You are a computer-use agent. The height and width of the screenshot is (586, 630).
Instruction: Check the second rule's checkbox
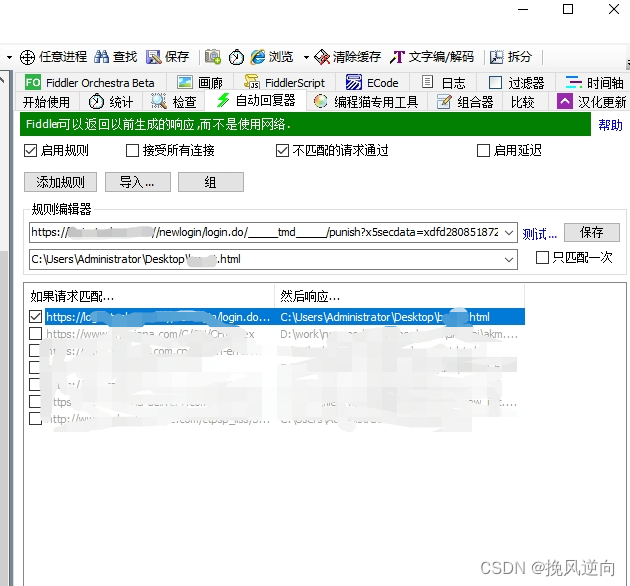35,334
